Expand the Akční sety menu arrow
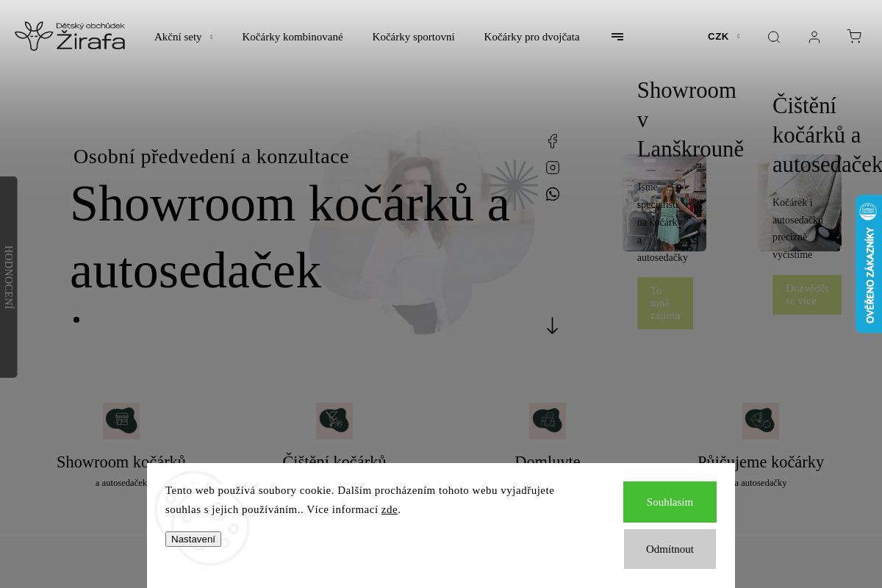The width and height of the screenshot is (882, 588). (x=211, y=37)
